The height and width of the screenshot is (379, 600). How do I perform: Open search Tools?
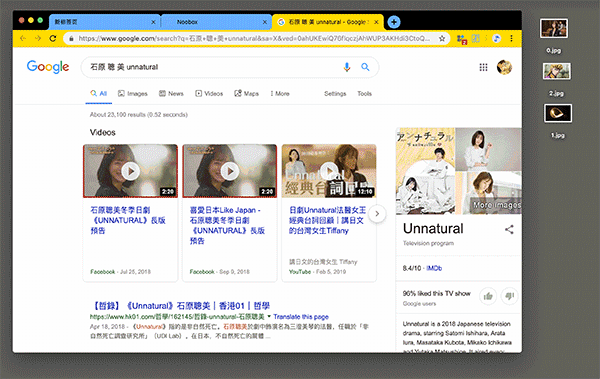[365, 93]
